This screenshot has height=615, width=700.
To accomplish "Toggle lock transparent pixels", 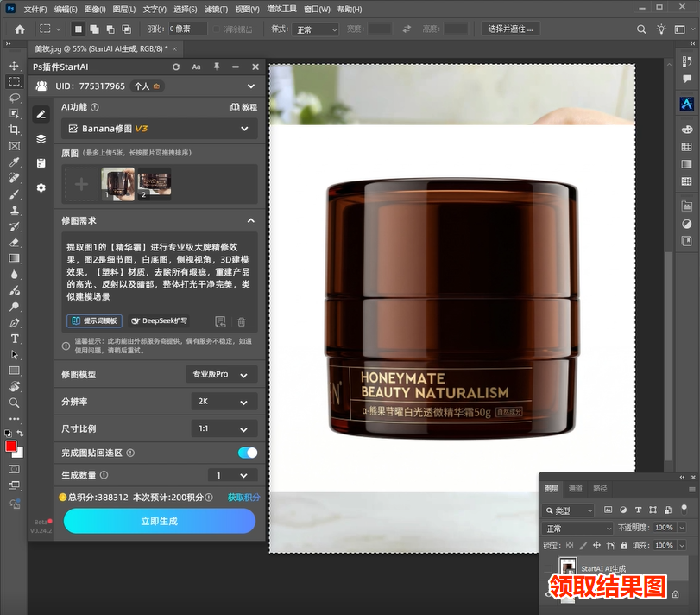I will 570,545.
